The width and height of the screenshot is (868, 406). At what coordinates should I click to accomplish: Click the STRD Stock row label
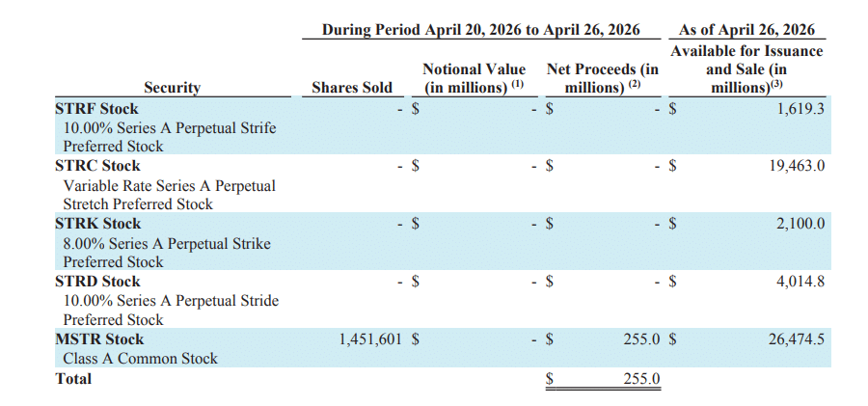(98, 282)
